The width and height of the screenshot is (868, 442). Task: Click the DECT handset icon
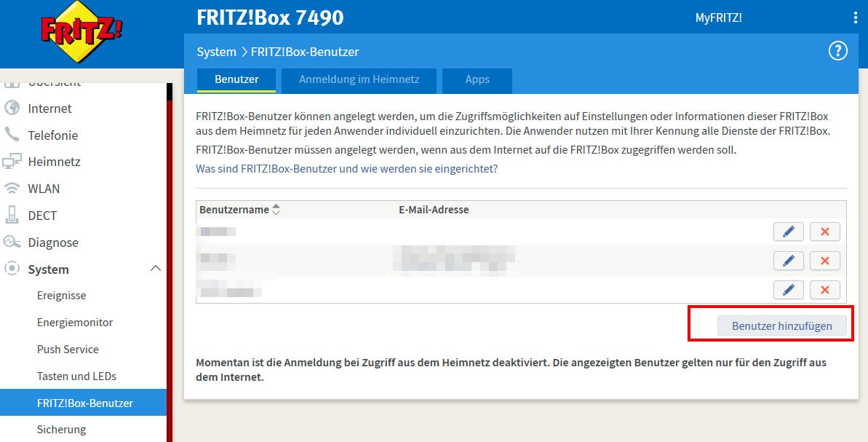point(12,215)
